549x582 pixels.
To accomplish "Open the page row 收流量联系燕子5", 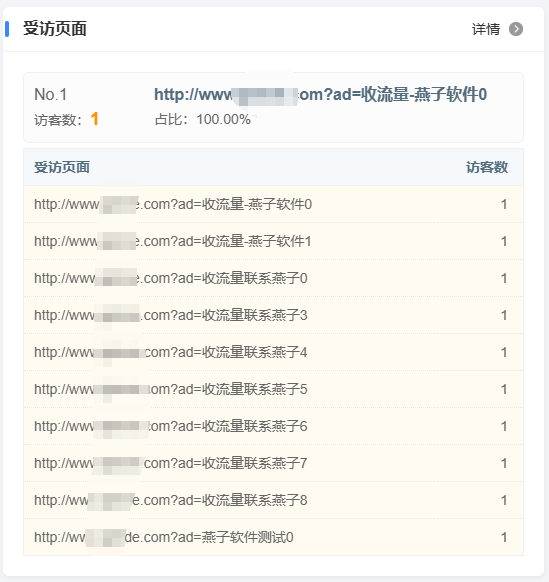I will (x=273, y=389).
